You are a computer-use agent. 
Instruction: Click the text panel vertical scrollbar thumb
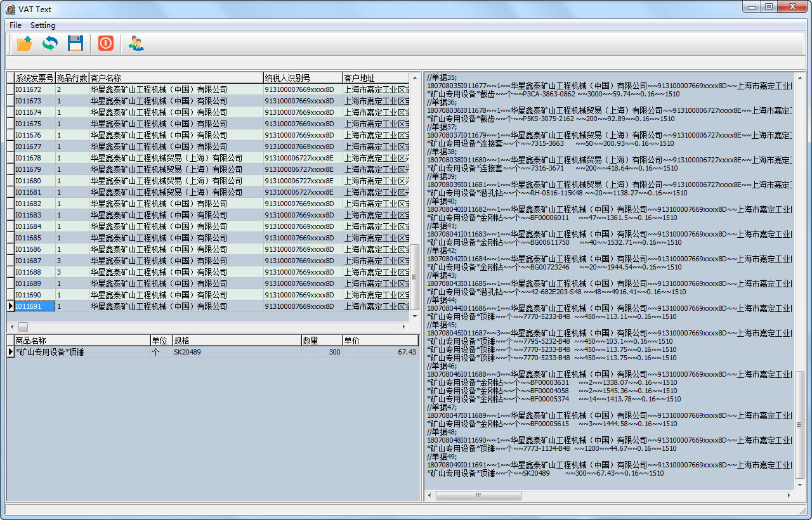coord(799,425)
